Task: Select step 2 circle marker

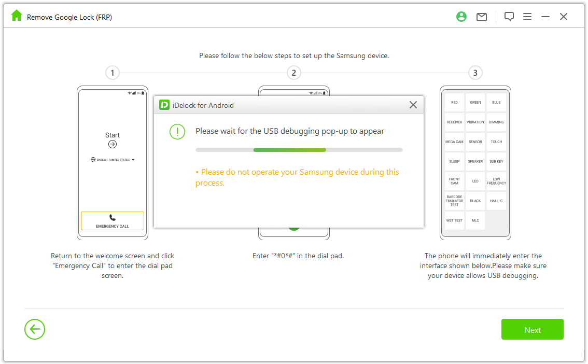Action: point(294,73)
